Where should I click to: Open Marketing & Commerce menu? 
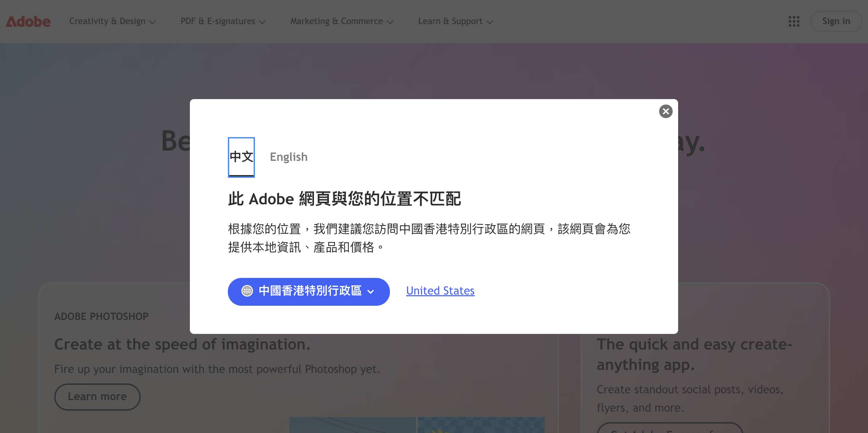342,21
